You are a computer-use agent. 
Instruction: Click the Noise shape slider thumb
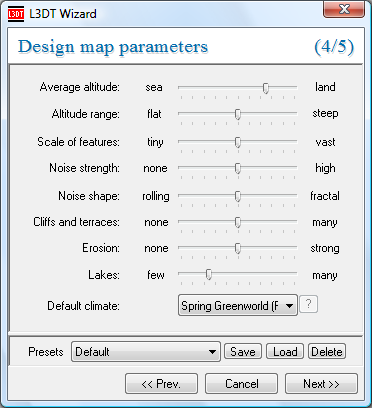pos(238,197)
